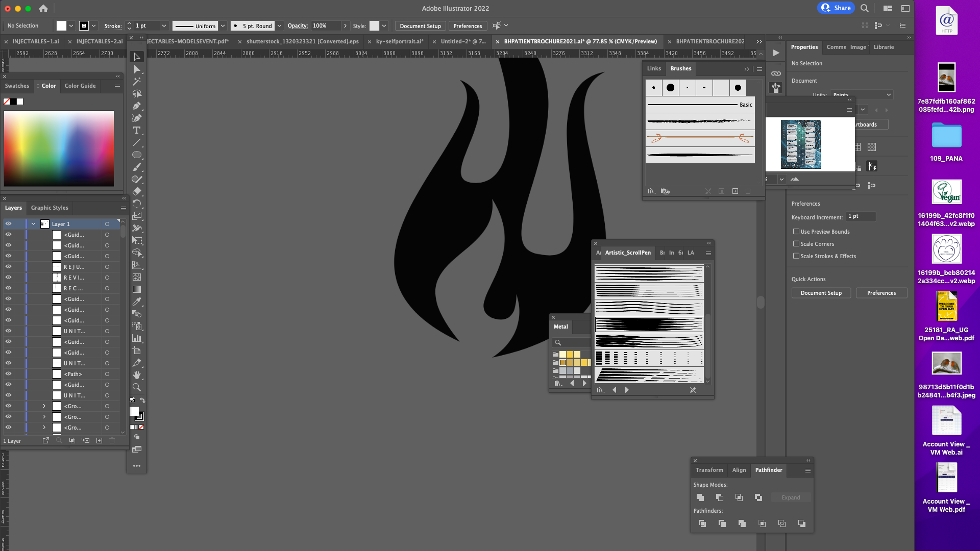980x551 pixels.
Task: Click Document Setup in control bar
Action: tap(420, 26)
